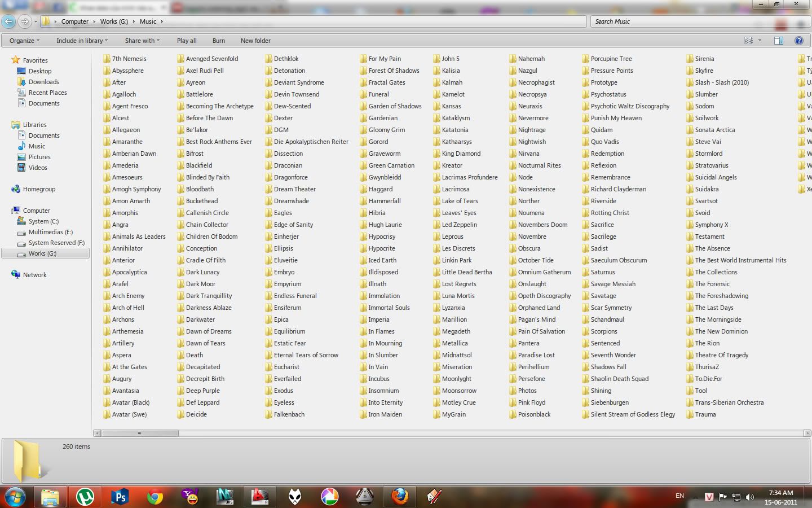Click the scrollbar right arrow
The width and height of the screenshot is (812, 508).
pos(807,433)
